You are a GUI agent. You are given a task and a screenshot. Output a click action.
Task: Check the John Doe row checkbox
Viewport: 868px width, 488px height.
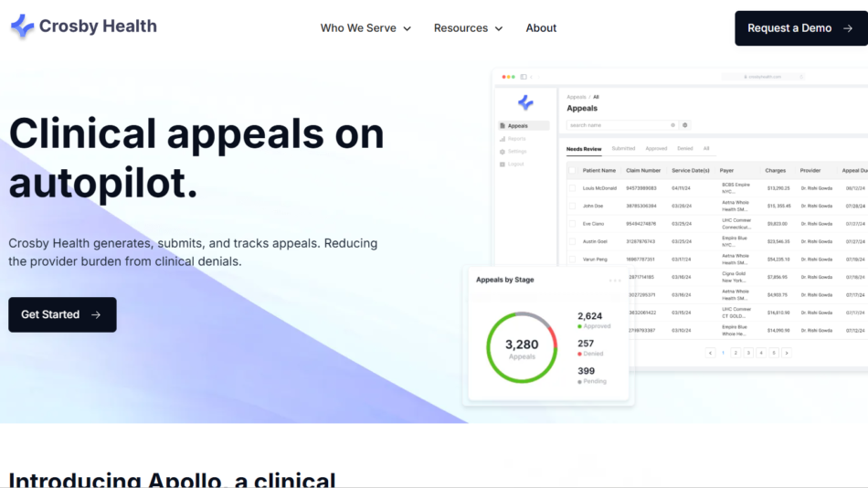coord(572,206)
